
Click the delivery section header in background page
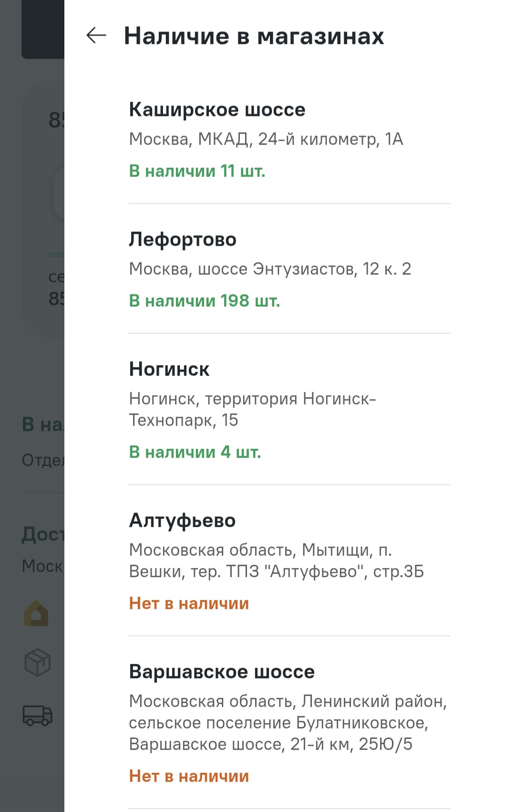click(43, 535)
